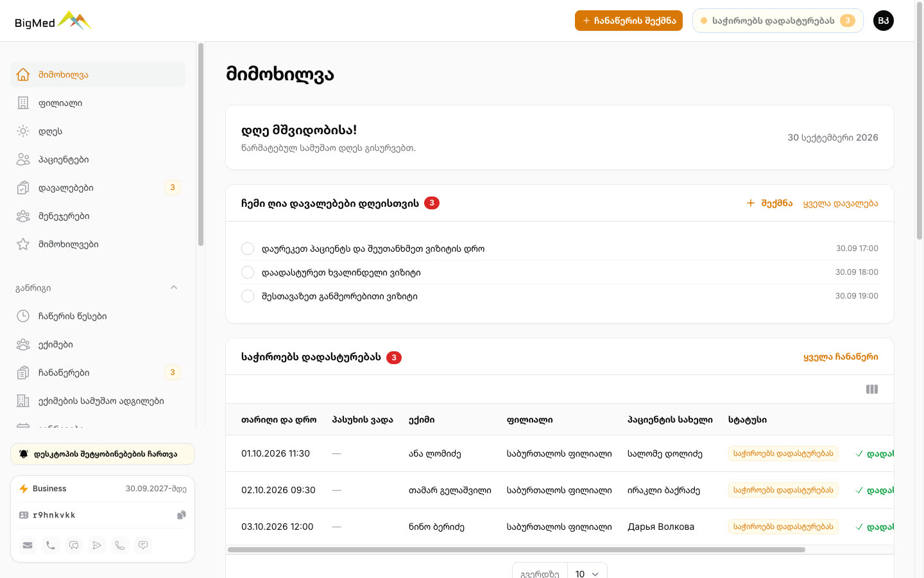Open the top-bar საჭიროებს დადასტურებას indicator
This screenshot has width=924, height=578.
tap(778, 21)
